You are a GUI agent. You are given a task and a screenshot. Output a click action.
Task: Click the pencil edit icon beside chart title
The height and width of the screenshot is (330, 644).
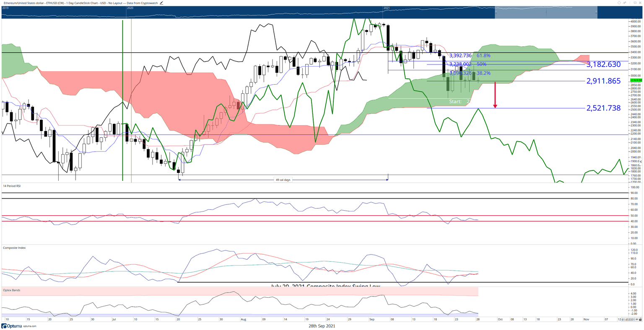pyautogui.click(x=161, y=3)
